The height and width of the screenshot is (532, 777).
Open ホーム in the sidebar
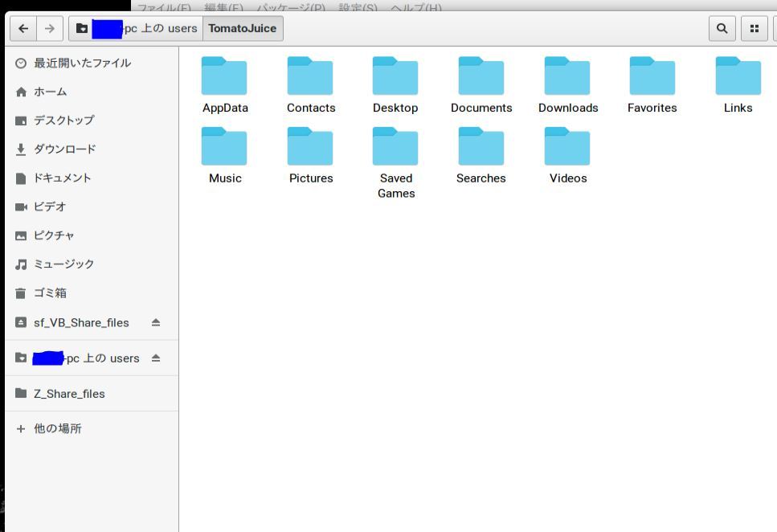point(50,92)
